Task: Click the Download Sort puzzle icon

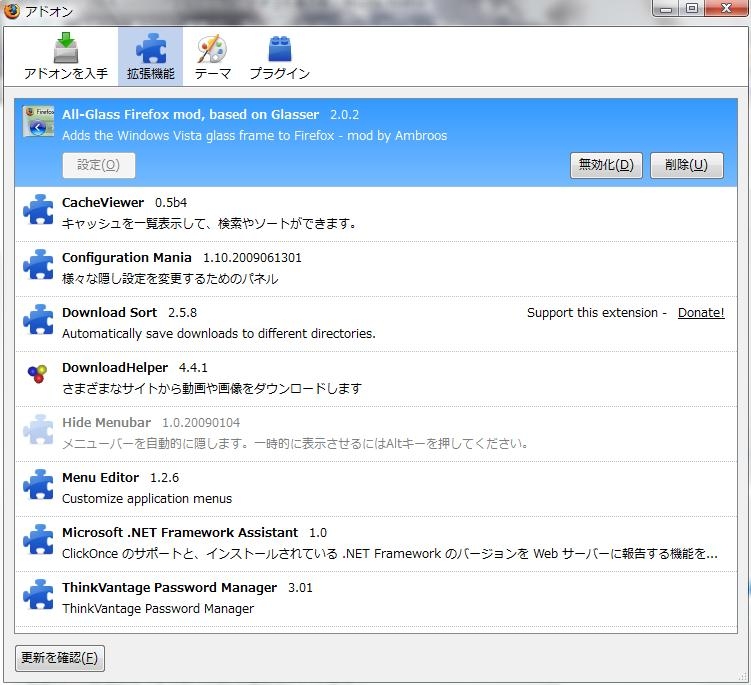Action: point(38,320)
